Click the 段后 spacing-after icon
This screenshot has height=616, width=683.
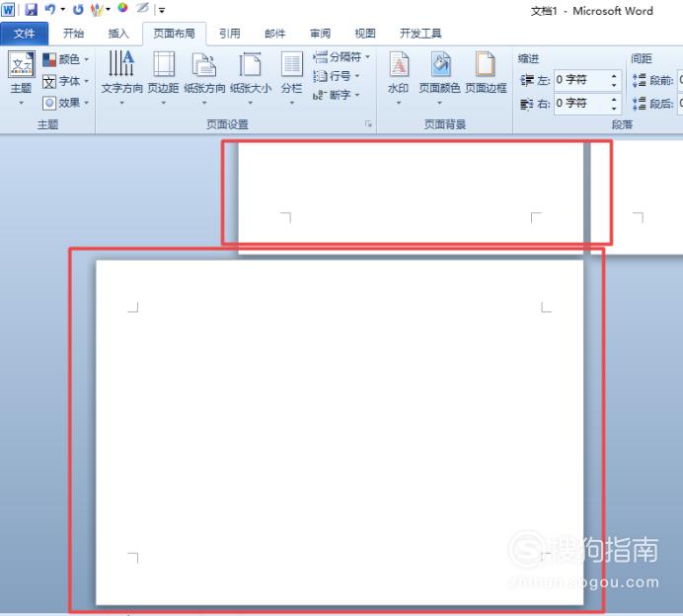639,104
